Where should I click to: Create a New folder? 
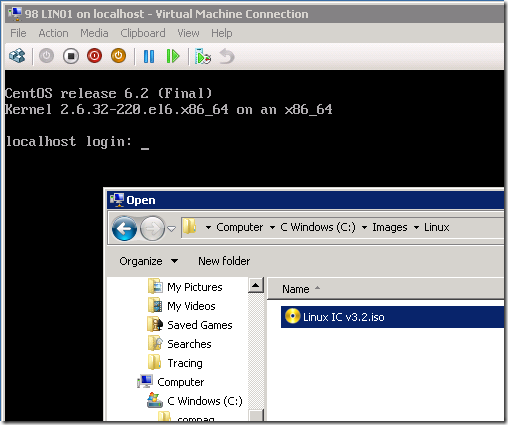224,261
